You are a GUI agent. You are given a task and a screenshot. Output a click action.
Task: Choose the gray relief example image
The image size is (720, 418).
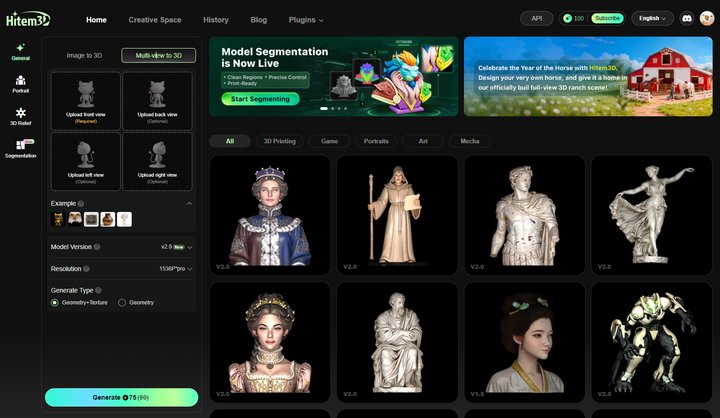(x=91, y=219)
